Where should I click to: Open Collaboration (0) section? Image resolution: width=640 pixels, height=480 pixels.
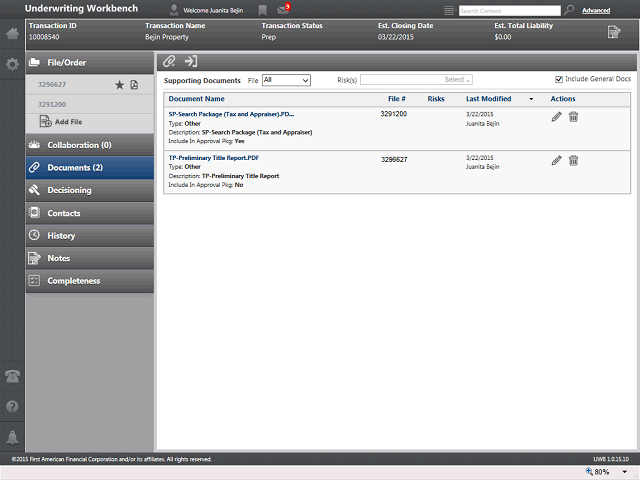(90, 145)
